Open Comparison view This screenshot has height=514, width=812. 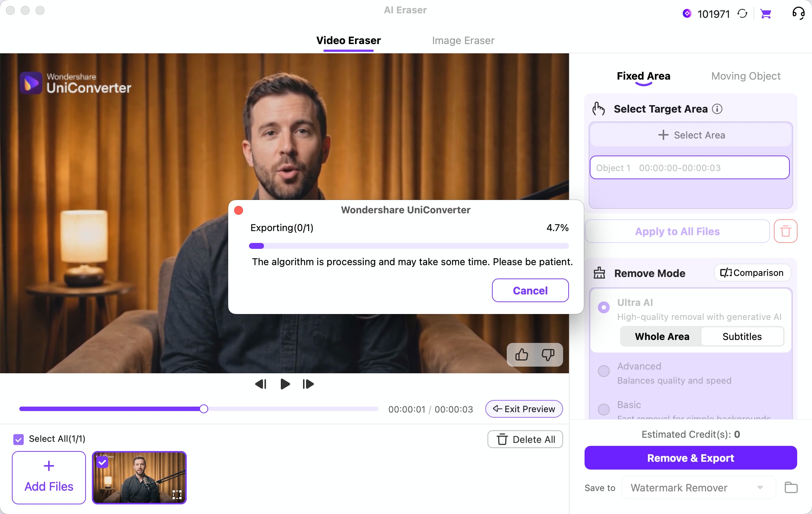752,273
